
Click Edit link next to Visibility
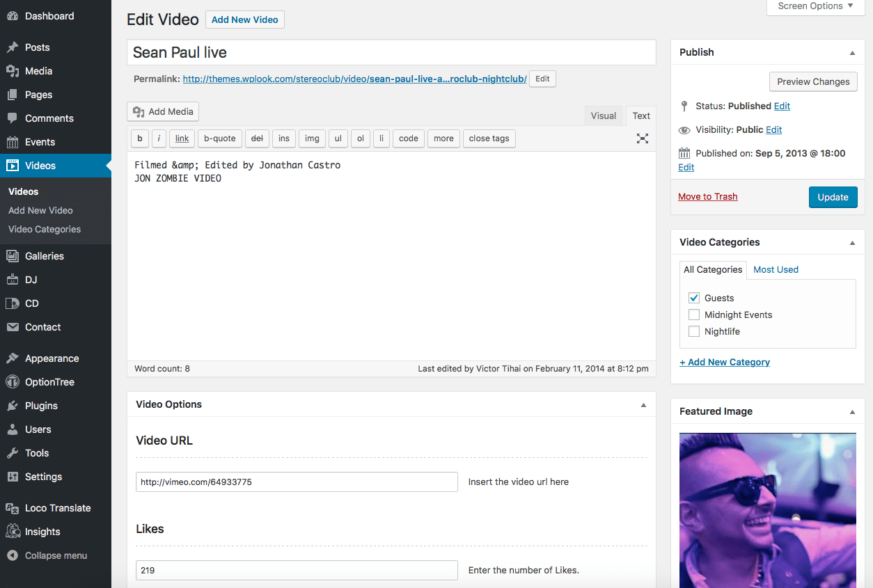coord(773,130)
